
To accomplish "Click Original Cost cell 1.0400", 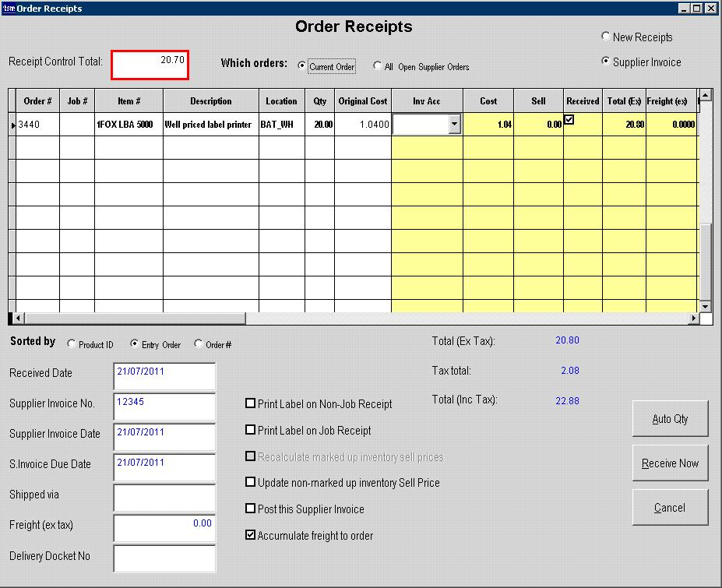I will pyautogui.click(x=363, y=125).
